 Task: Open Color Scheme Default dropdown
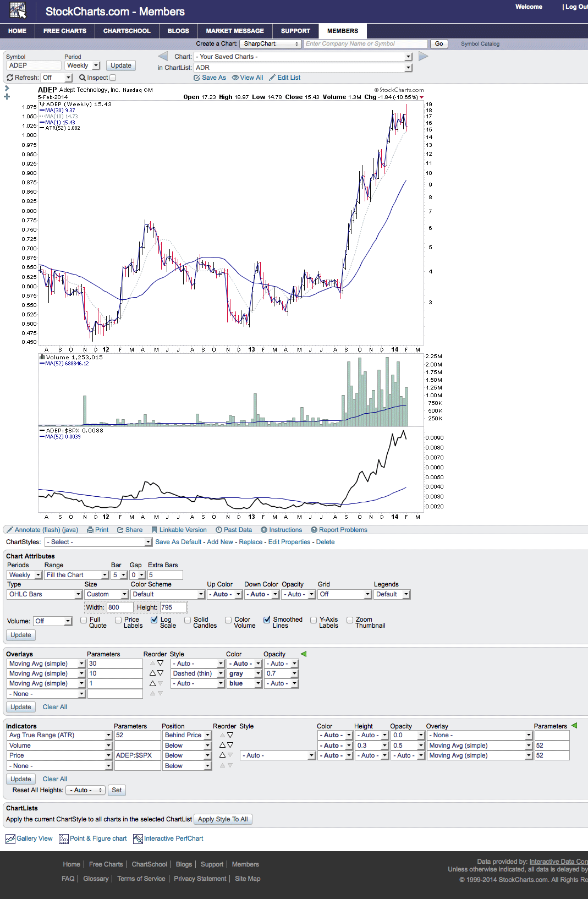pyautogui.click(x=168, y=594)
